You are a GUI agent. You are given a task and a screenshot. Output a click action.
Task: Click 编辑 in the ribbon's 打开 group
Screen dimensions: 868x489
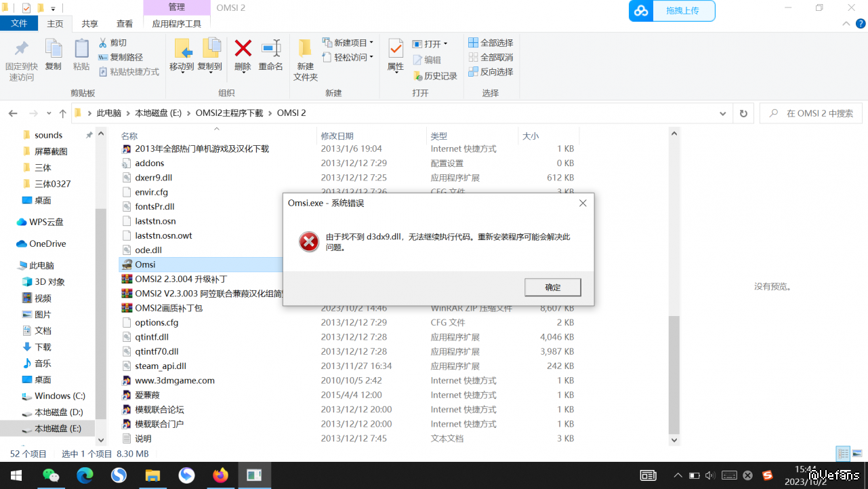click(x=427, y=60)
